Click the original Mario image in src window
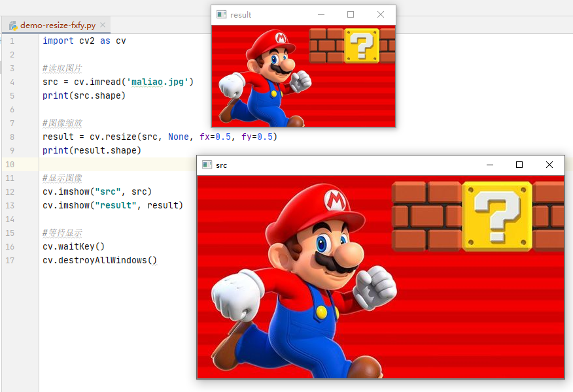Viewport: 573px width, 392px height. tap(381, 277)
